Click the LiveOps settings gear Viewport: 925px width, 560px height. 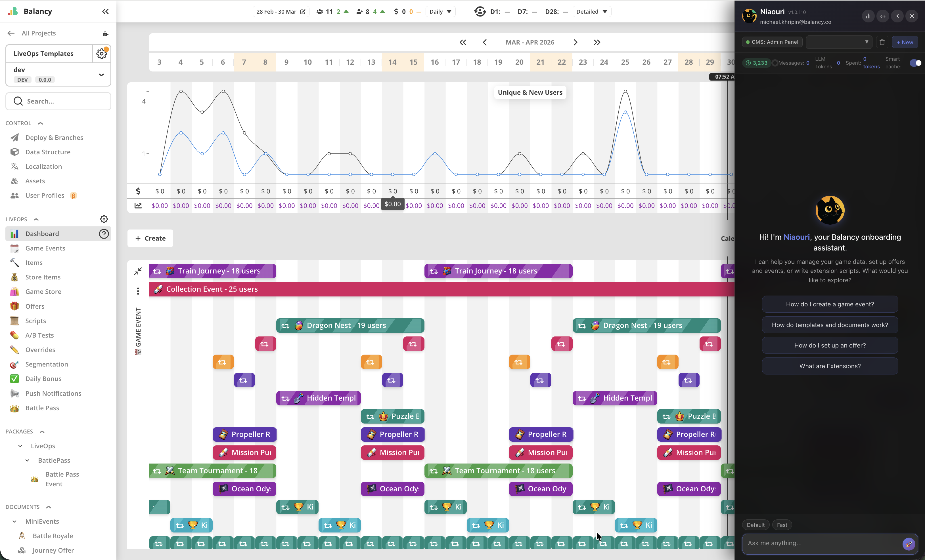(x=104, y=219)
